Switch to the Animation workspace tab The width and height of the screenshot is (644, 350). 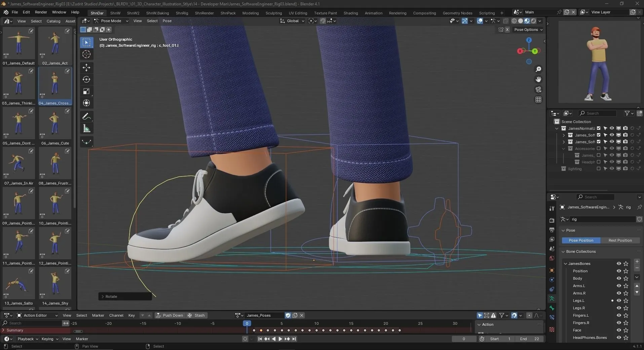373,13
